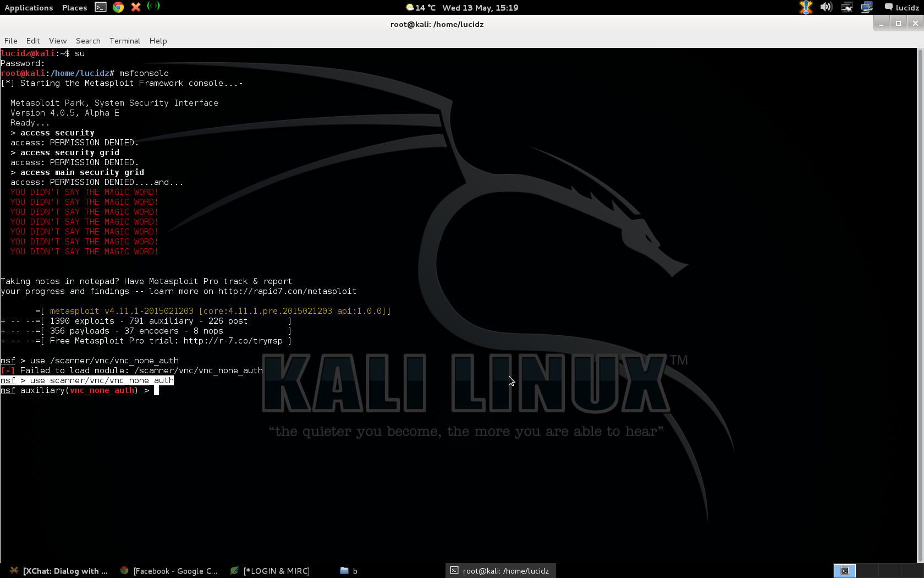Switch to the XChat: Dialog taskbar window
This screenshot has height=578, width=924.
pos(59,571)
